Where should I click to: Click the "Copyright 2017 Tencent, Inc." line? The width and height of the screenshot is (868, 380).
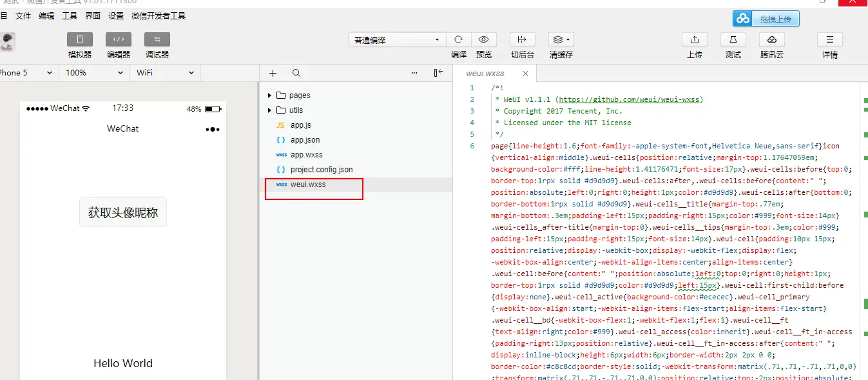click(x=563, y=111)
